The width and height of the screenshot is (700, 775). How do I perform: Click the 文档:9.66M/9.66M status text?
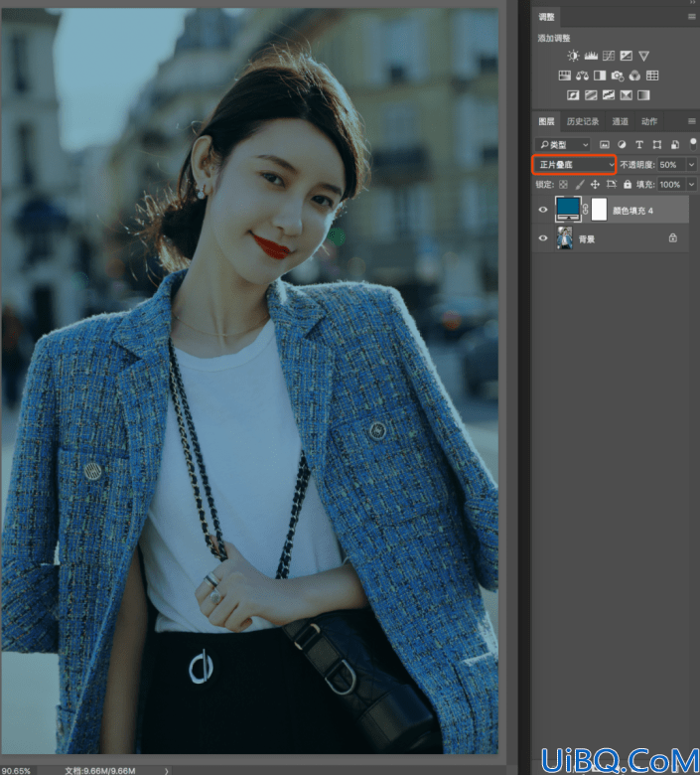pos(100,771)
